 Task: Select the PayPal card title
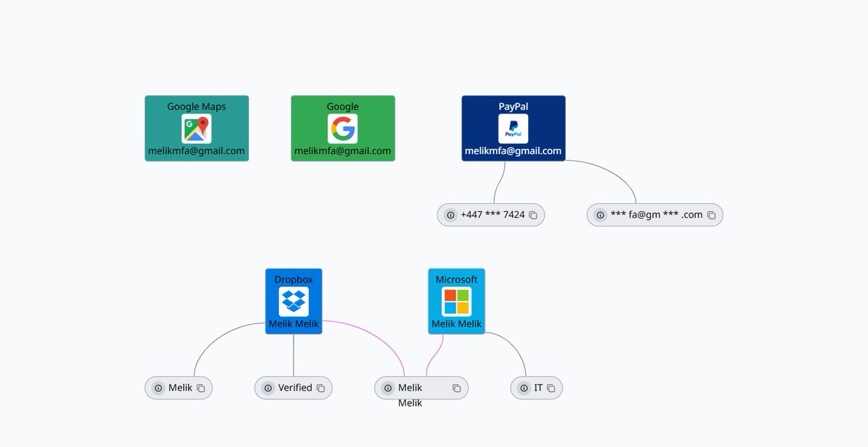514,106
